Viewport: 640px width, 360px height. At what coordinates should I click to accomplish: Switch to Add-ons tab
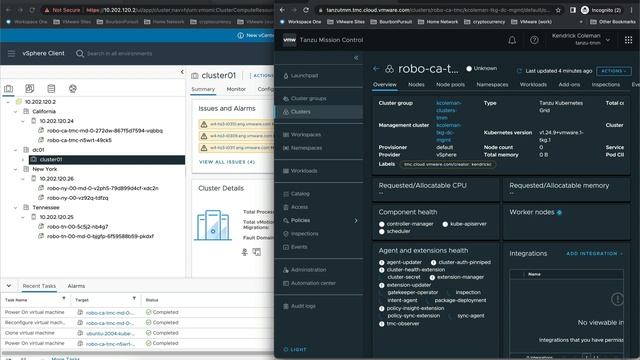pyautogui.click(x=569, y=84)
